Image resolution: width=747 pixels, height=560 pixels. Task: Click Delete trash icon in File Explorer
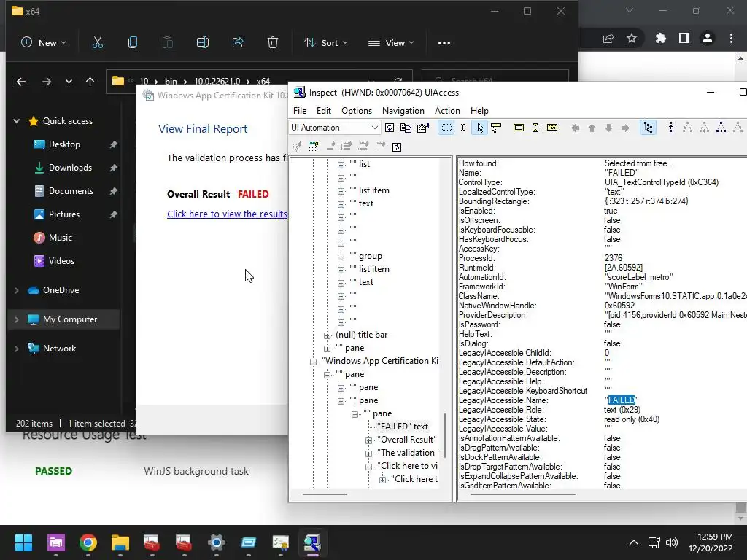coord(273,42)
